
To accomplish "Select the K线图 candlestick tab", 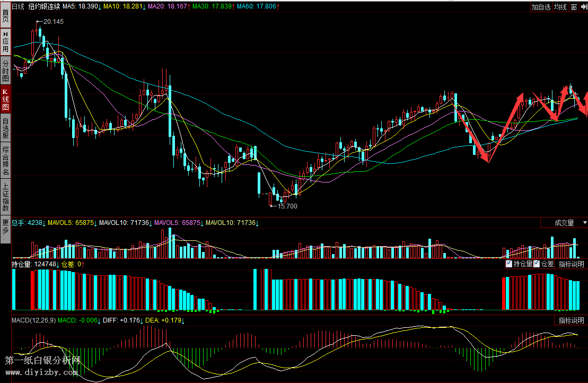I will click(5, 99).
